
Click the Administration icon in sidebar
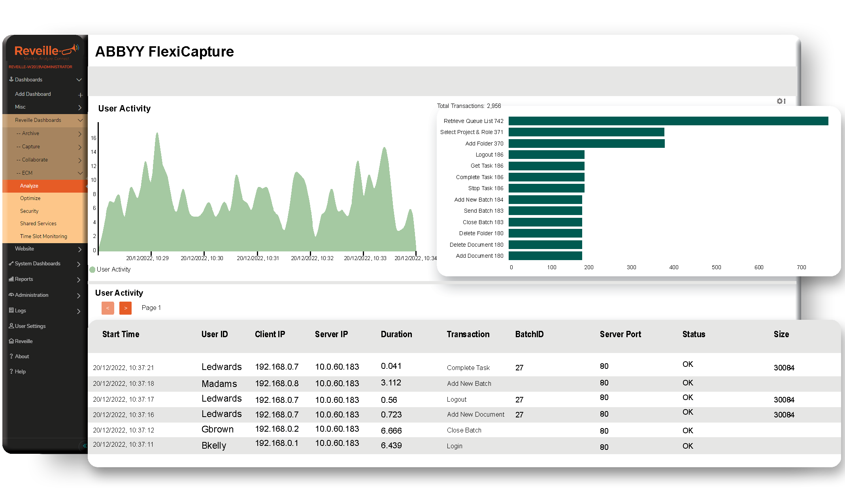(x=11, y=295)
